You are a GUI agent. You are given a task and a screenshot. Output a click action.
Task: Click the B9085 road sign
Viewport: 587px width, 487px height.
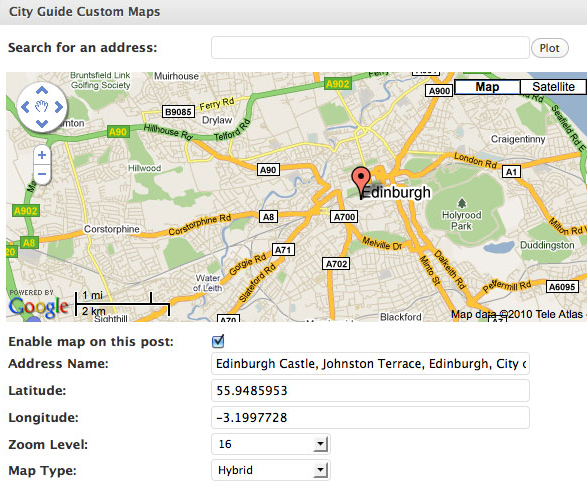coord(178,112)
